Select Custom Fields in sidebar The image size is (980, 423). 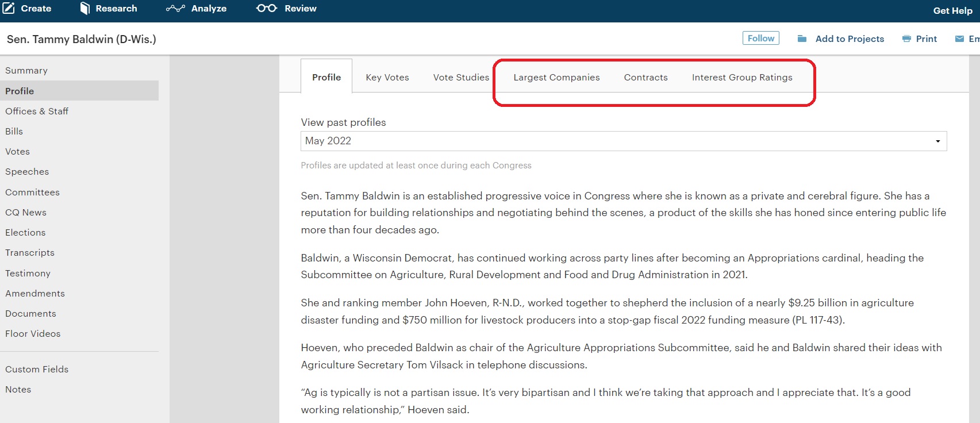point(37,369)
